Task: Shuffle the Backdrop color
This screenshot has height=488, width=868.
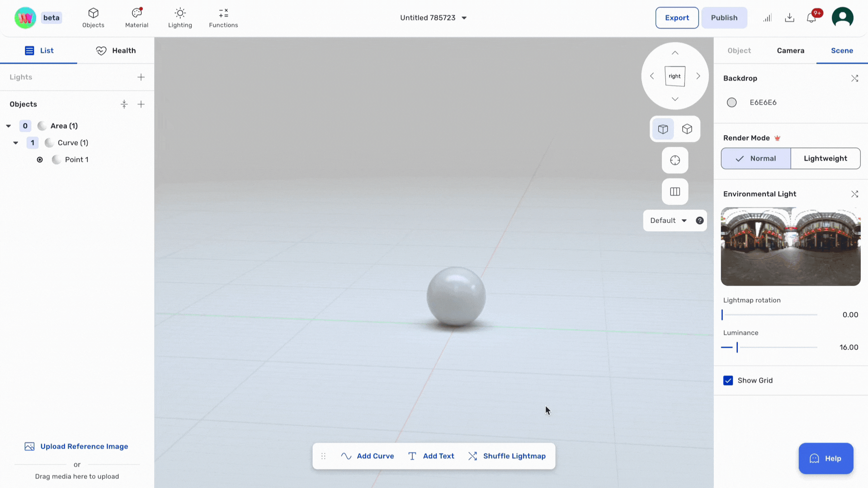Action: click(854, 78)
